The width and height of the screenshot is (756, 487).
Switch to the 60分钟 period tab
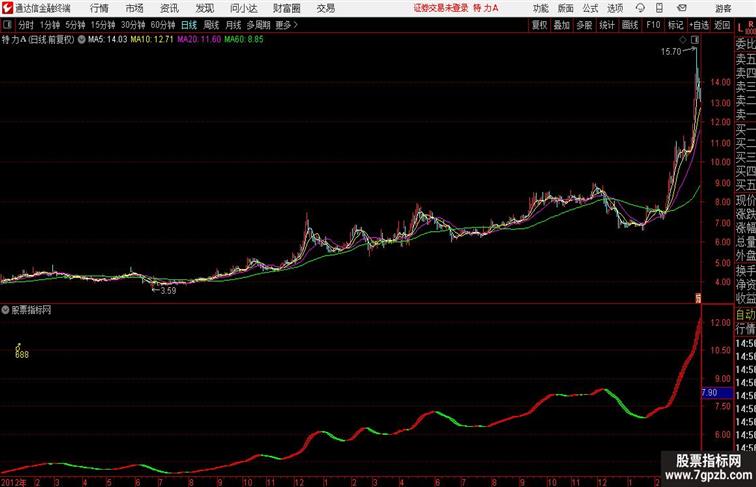[x=163, y=25]
